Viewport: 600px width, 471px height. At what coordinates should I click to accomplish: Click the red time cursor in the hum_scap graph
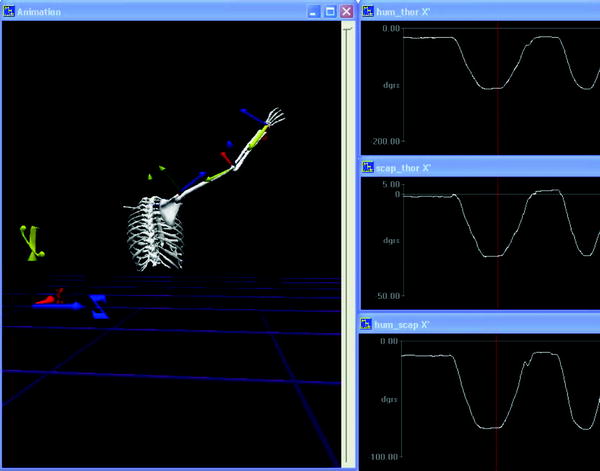(x=497, y=400)
